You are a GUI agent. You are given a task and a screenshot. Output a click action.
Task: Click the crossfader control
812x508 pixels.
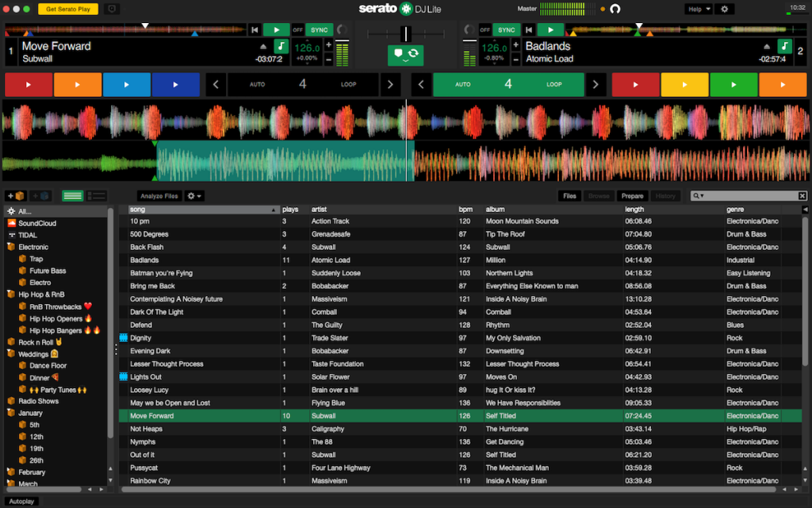coord(405,33)
